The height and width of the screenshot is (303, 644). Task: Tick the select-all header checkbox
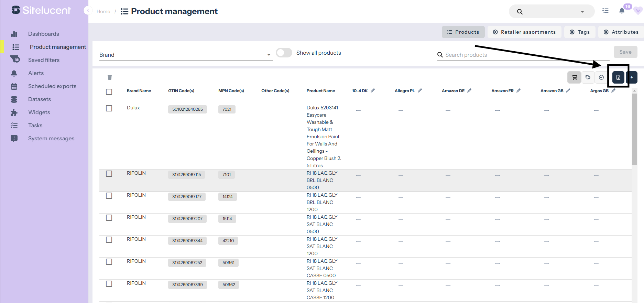[x=109, y=92]
